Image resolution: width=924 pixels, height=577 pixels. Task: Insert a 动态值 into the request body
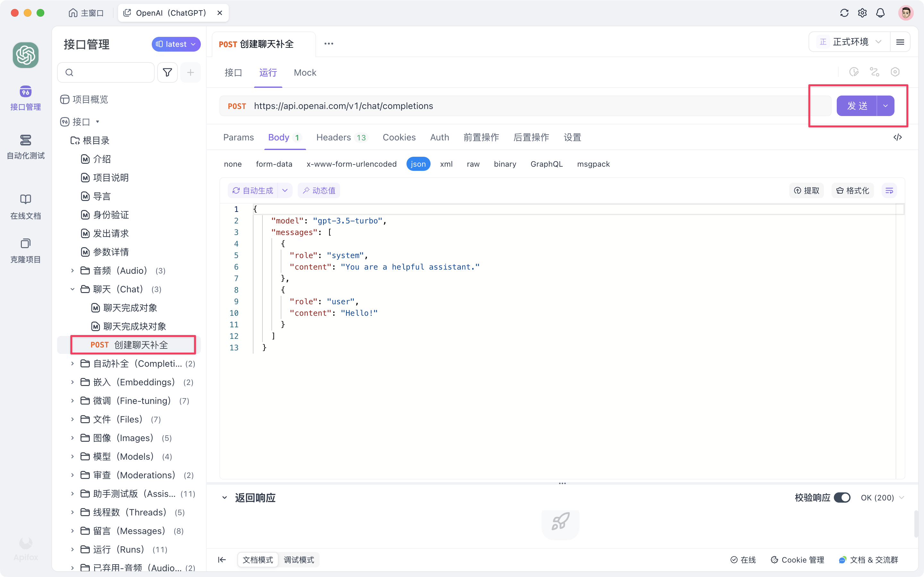click(319, 190)
